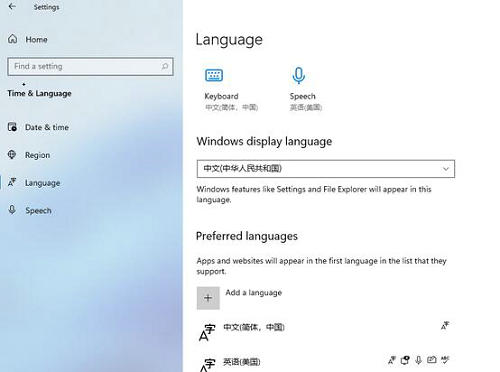Click the Add a language plus button
500x372 pixels.
click(x=208, y=298)
